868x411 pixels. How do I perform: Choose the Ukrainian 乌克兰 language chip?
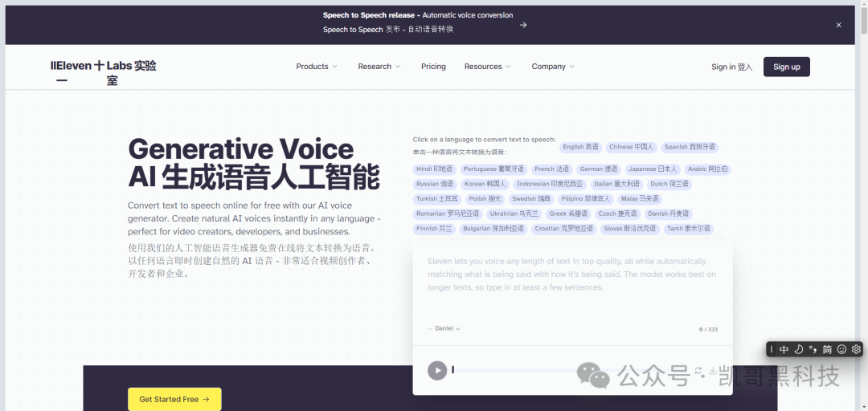coord(514,214)
